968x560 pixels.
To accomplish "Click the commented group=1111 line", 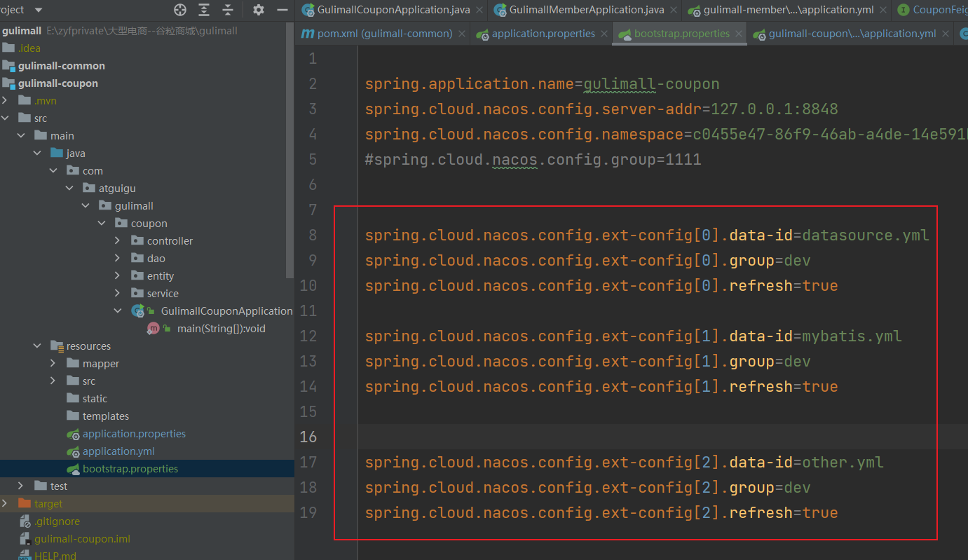I will point(533,160).
